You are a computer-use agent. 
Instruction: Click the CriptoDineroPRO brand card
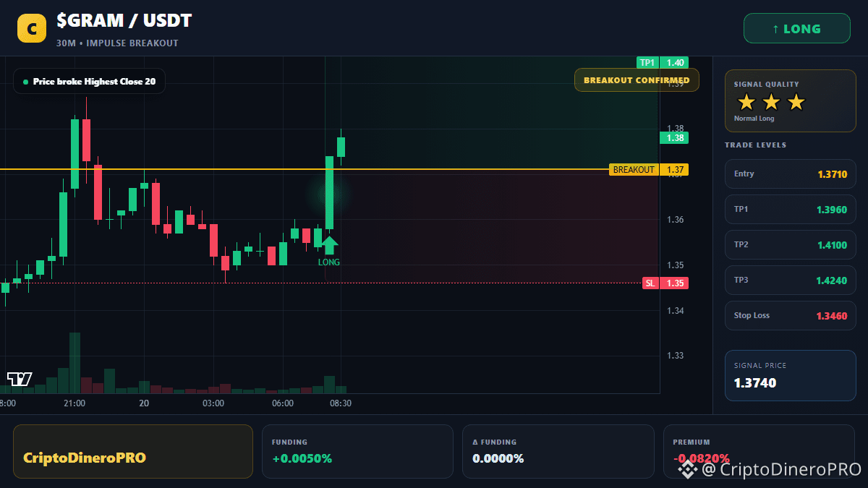[133, 451]
